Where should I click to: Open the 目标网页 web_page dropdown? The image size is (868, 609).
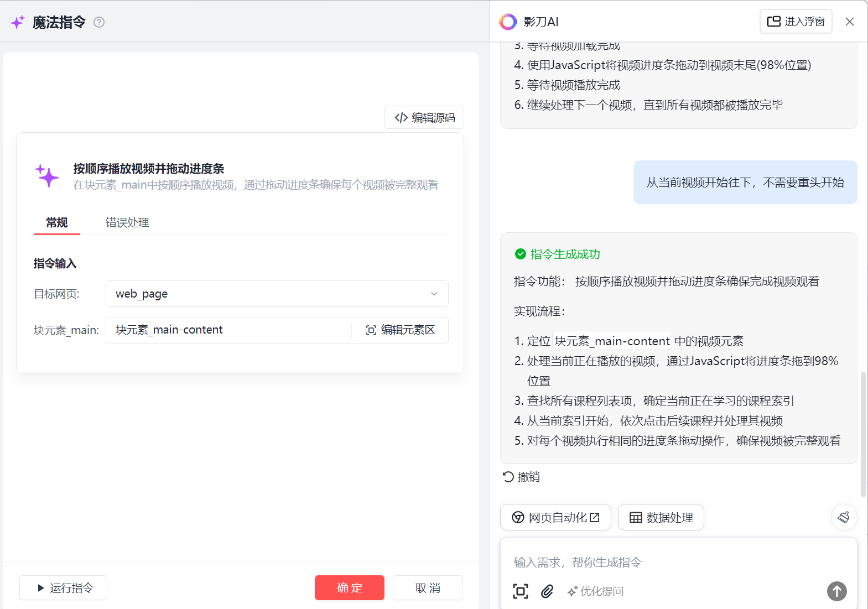pos(277,294)
